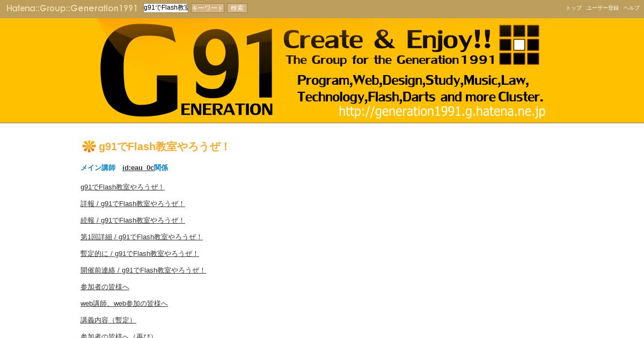Click the キーワード button
Screen dimensions: 644x338
208,8
